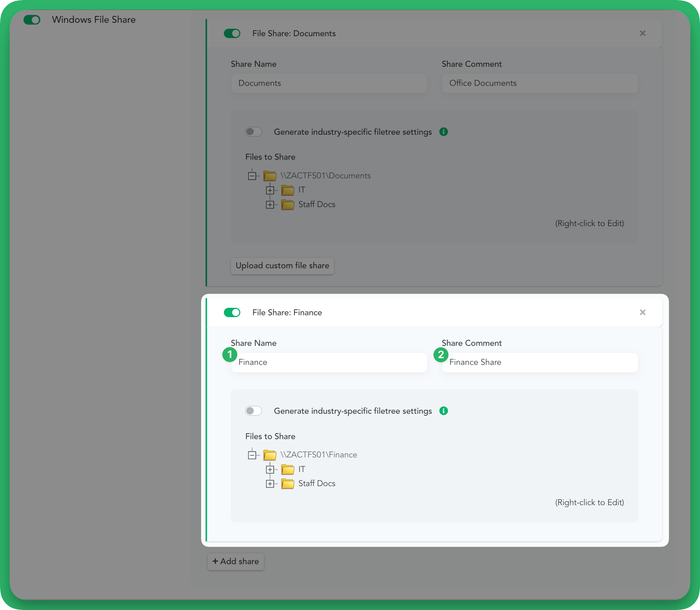Click the Upload custom file share button
This screenshot has height=610, width=700.
282,266
